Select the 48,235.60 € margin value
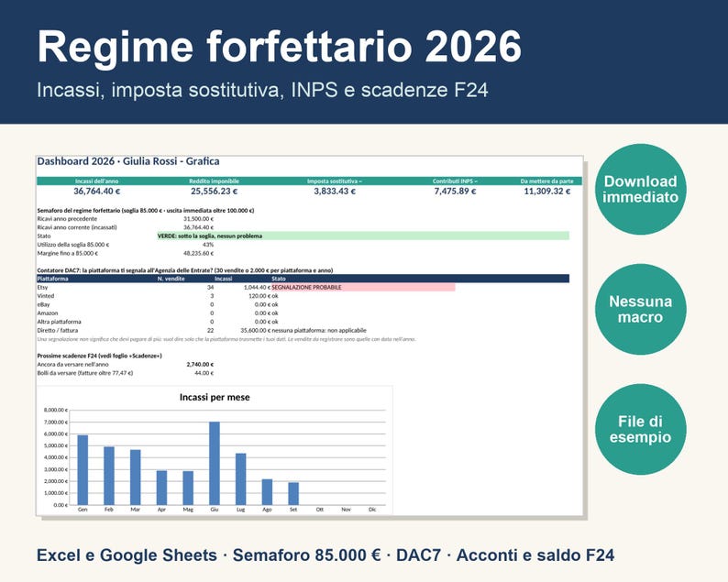 pos(198,253)
